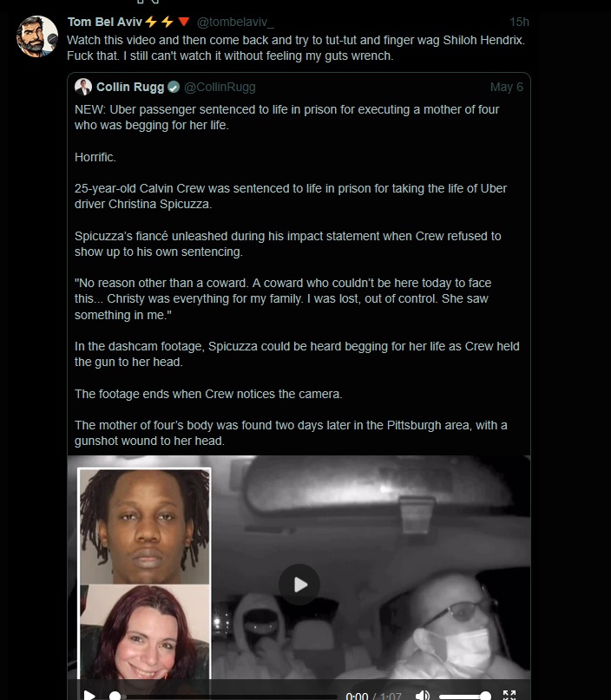
Task: Play the video with the center play button
Action: pos(299,585)
